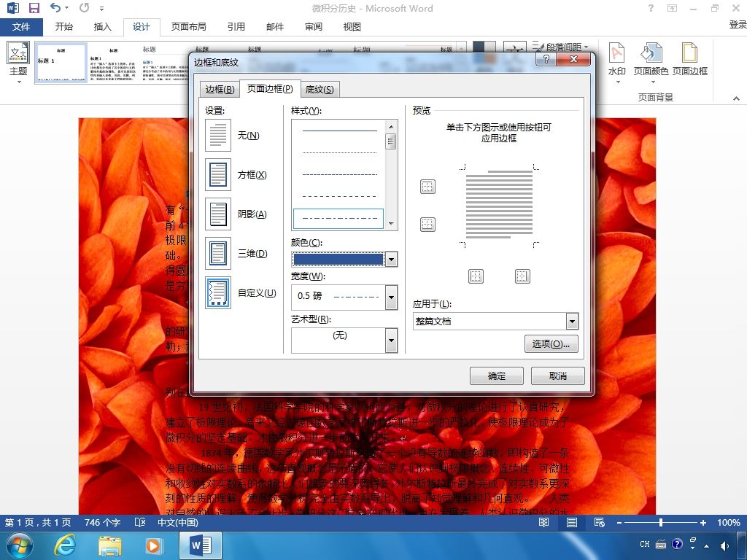Switch to web layout view in status bar
747x560 pixels.
pyautogui.click(x=600, y=522)
